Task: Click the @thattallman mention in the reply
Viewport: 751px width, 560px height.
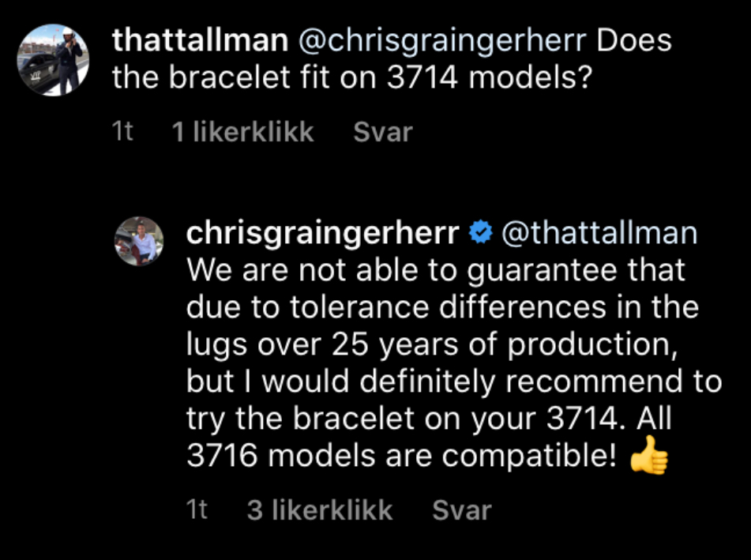Action: click(600, 234)
